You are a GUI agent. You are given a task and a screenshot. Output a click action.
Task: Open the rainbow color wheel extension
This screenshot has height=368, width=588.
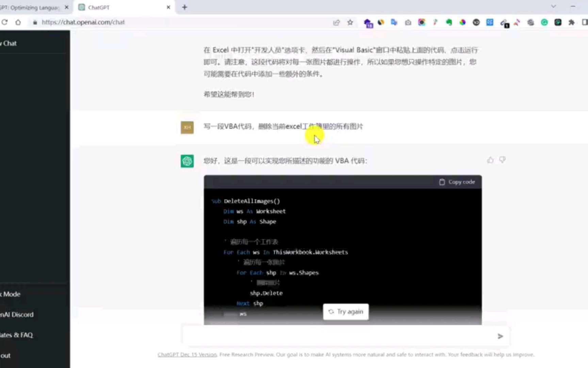click(x=462, y=22)
